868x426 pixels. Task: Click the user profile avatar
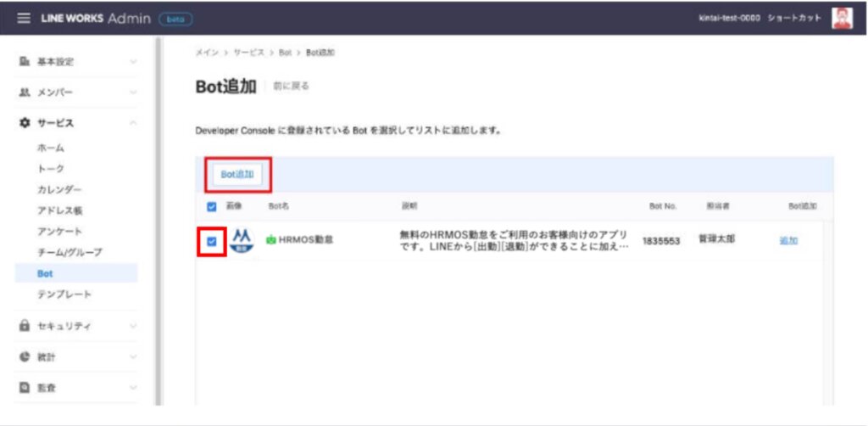tap(841, 19)
